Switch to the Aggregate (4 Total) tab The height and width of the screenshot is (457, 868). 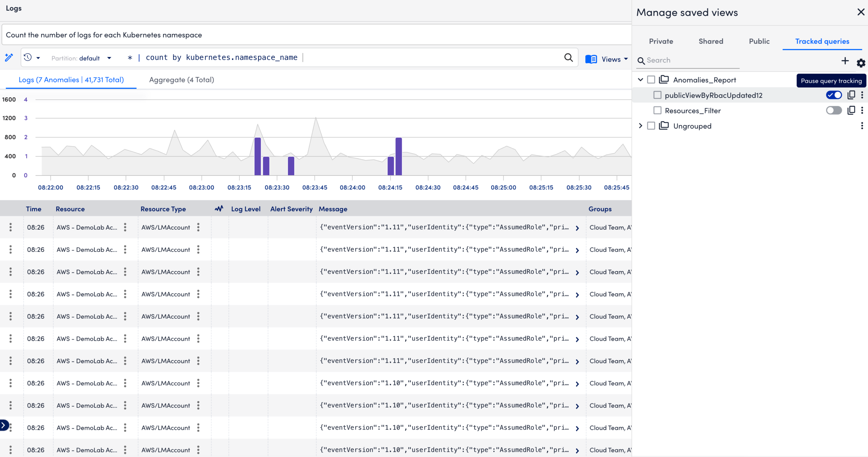[182, 80]
